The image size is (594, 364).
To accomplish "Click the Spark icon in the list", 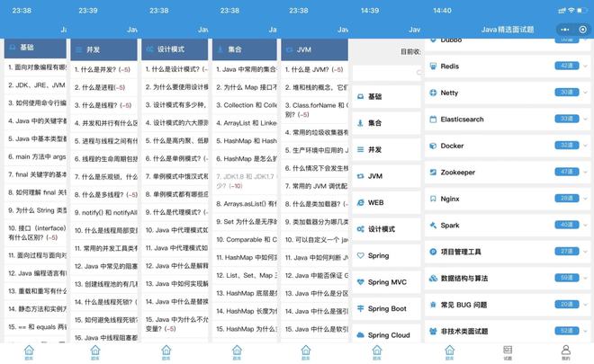I will pyautogui.click(x=432, y=225).
